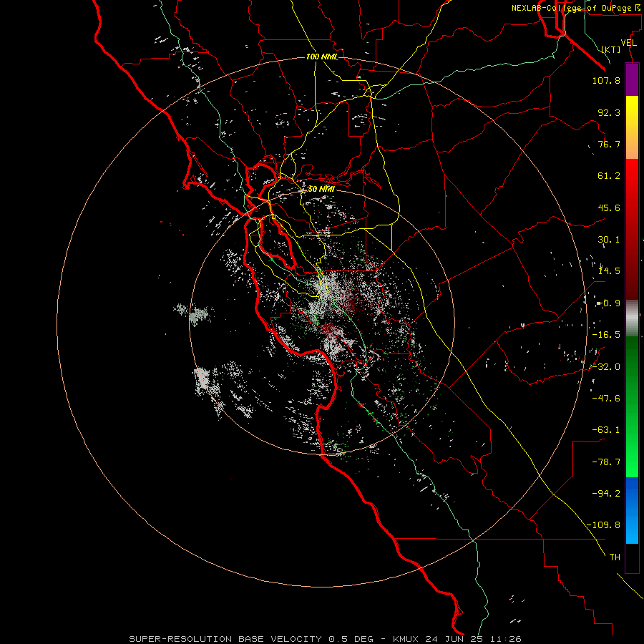Pick the green segment of color bar
The height and width of the screenshot is (644, 644).
(x=632, y=406)
